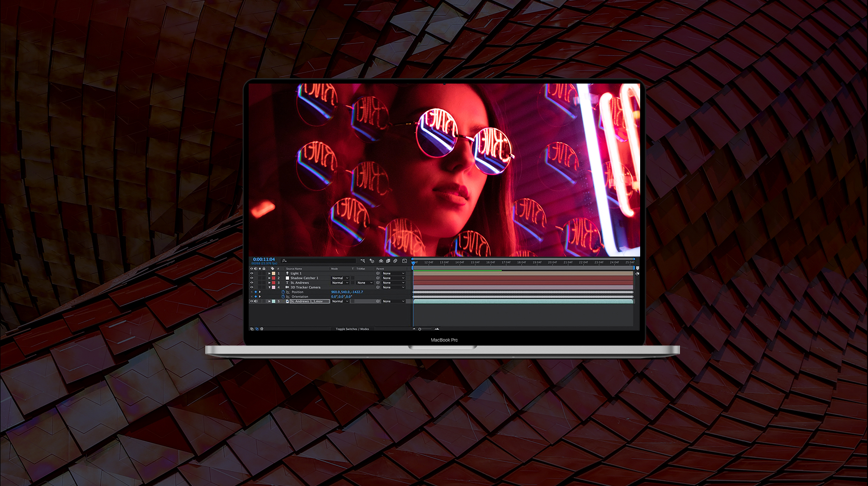Image resolution: width=868 pixels, height=486 pixels.
Task: Enable motion blur for the composition
Action: (395, 261)
